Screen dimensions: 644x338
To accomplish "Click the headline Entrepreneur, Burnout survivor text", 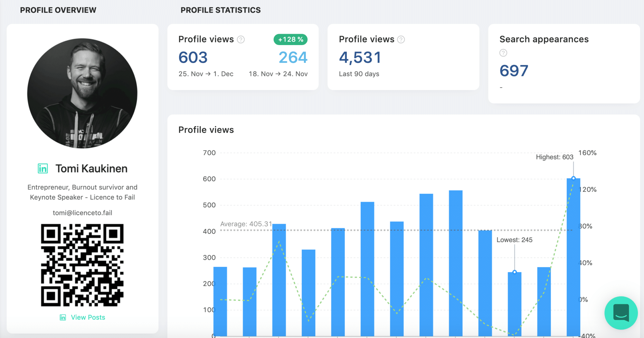I will coord(82,192).
